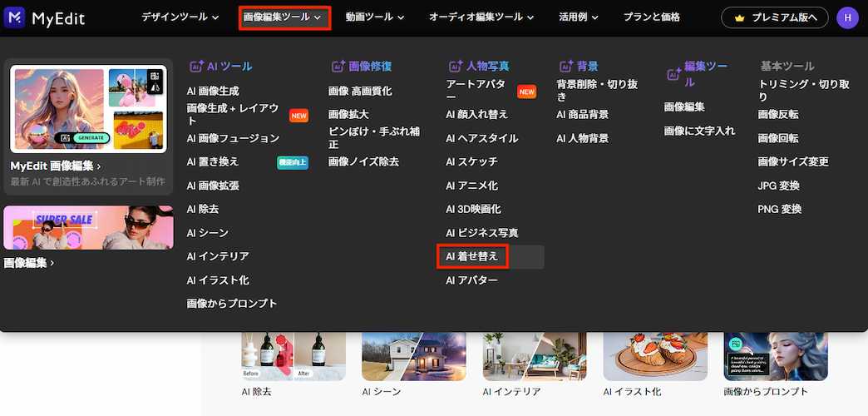
Task: Select AI ビジネス写真
Action: pyautogui.click(x=482, y=233)
